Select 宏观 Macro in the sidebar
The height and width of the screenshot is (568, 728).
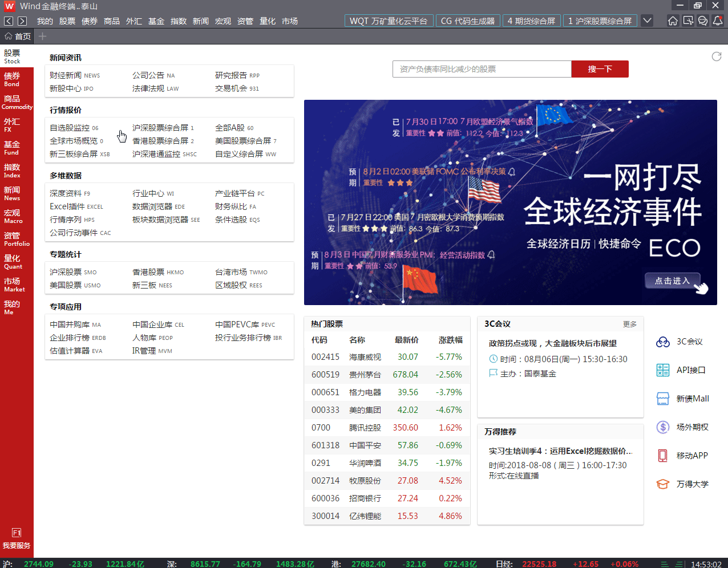click(17, 216)
